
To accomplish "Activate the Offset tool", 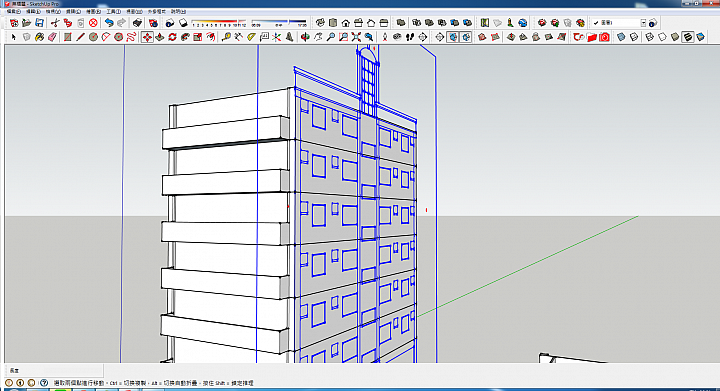I will pyautogui.click(x=211, y=37).
